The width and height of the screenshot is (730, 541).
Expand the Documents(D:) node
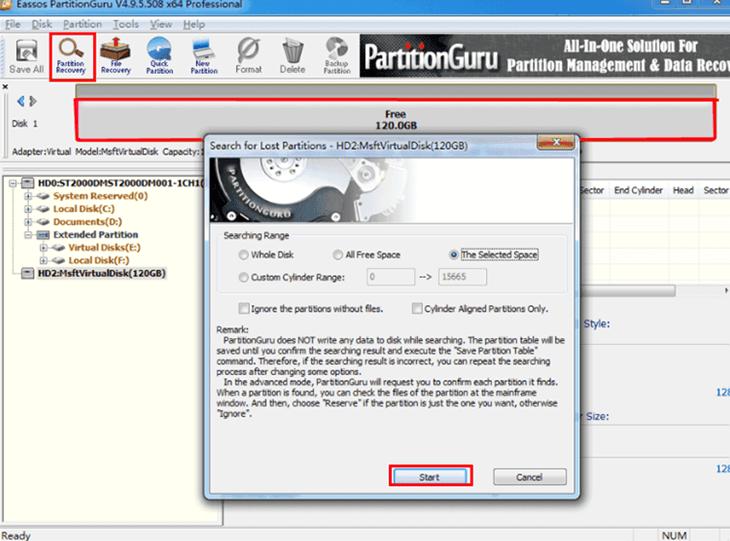coord(28,222)
